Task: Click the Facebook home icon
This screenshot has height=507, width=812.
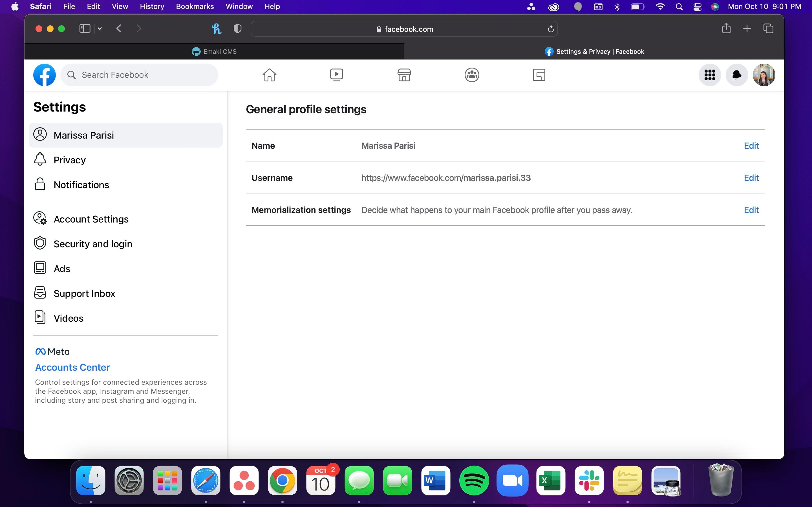Action: point(270,75)
